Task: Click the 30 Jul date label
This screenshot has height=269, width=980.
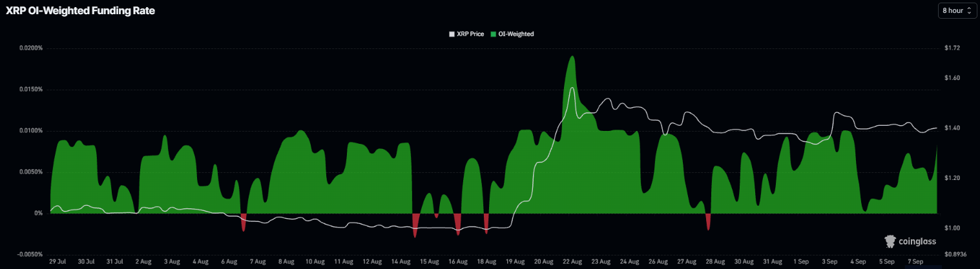Action: (x=87, y=263)
